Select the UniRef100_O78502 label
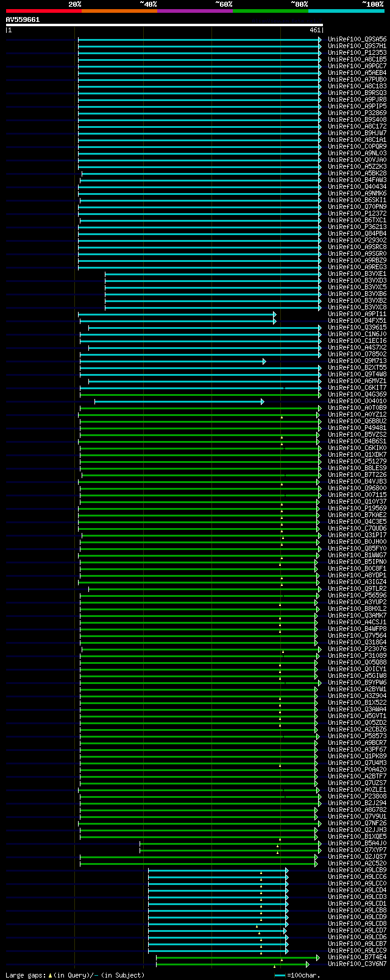 357,354
